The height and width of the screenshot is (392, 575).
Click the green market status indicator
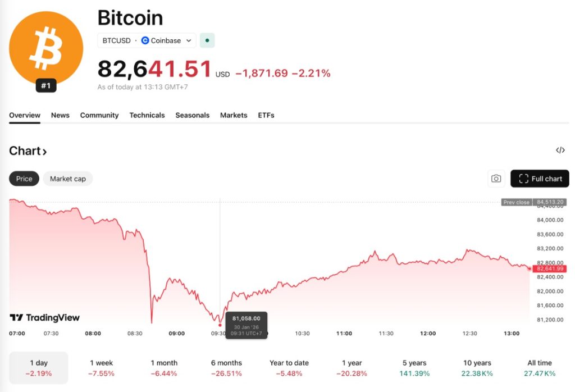(207, 40)
